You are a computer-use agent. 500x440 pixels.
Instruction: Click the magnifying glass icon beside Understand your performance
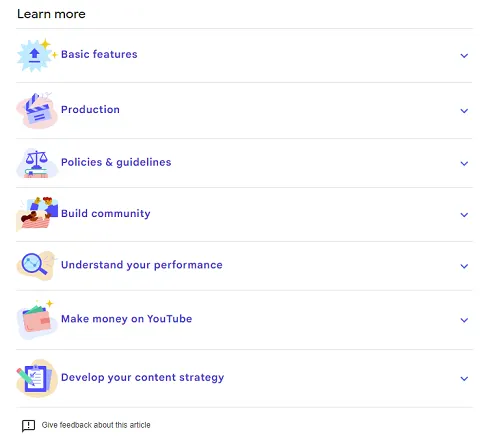pyautogui.click(x=36, y=266)
